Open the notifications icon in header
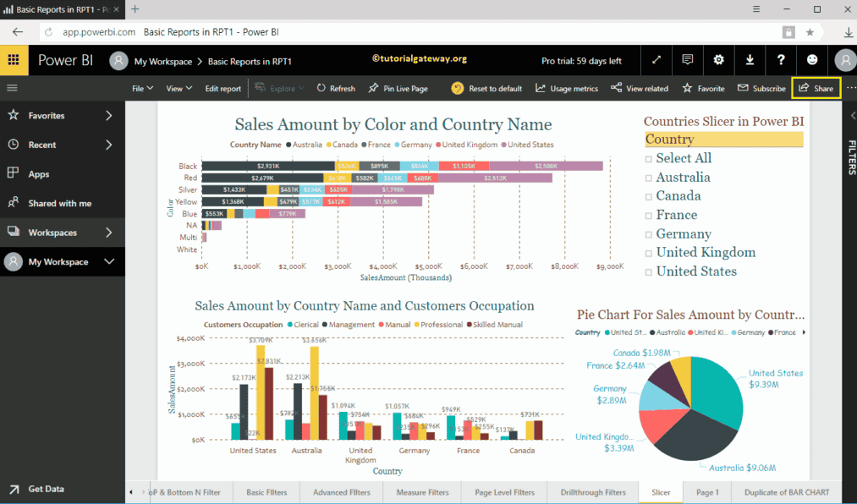The image size is (857, 504). [x=688, y=60]
